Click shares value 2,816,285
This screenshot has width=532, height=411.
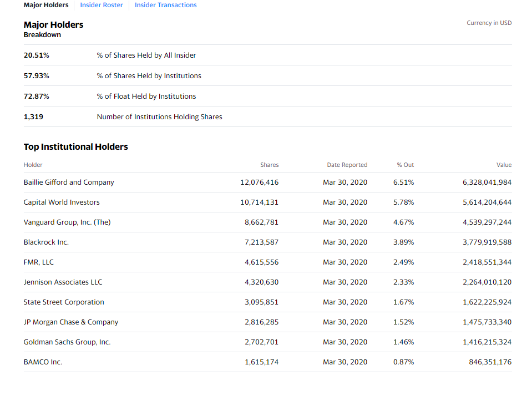262,322
